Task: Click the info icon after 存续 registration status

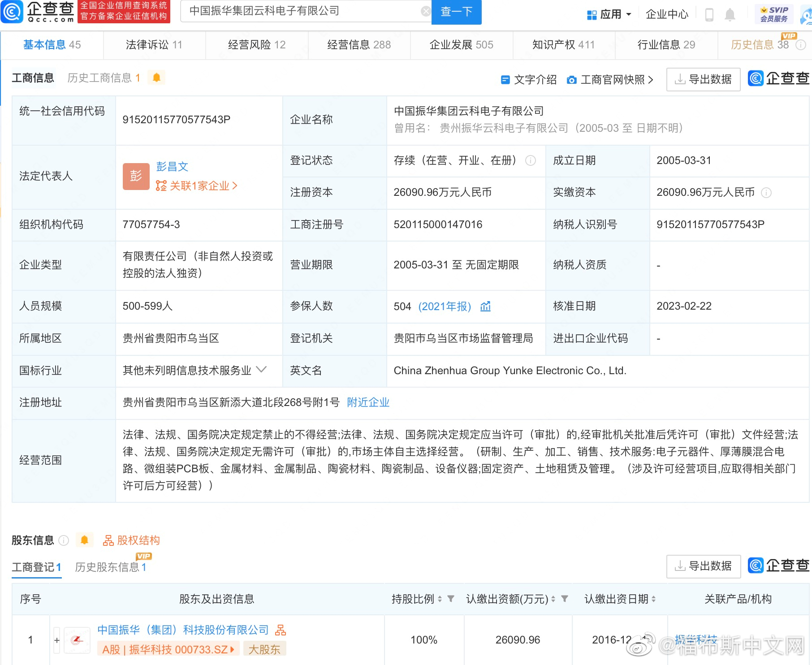Action: pyautogui.click(x=531, y=160)
